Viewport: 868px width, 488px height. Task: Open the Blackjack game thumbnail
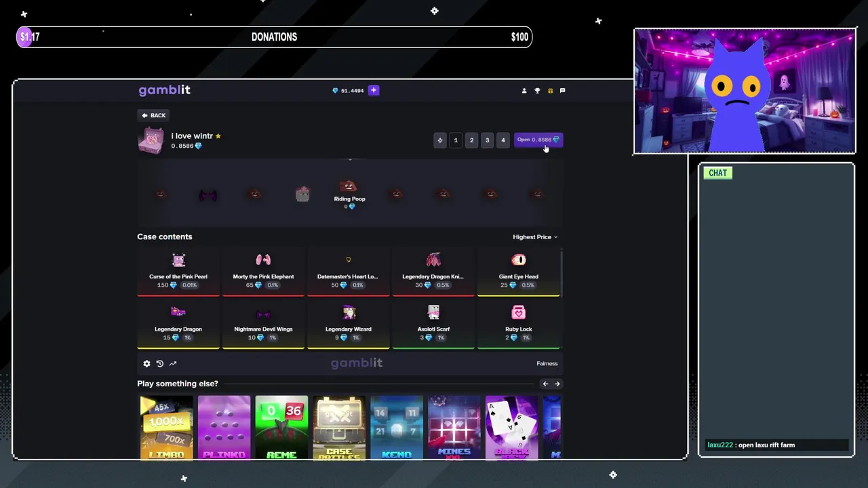point(512,428)
